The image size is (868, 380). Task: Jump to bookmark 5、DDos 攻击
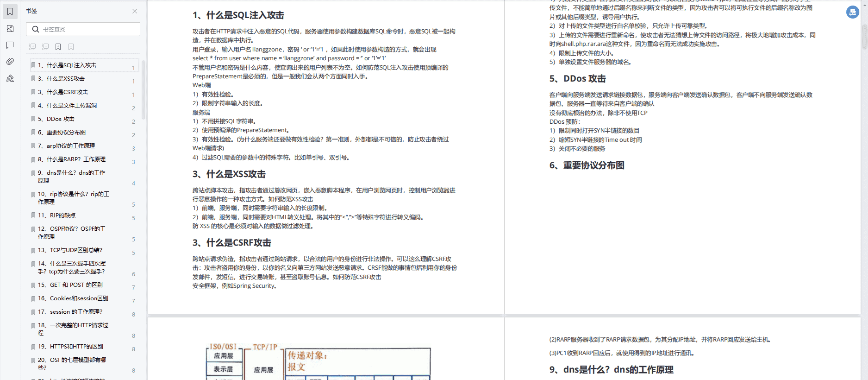pos(61,119)
